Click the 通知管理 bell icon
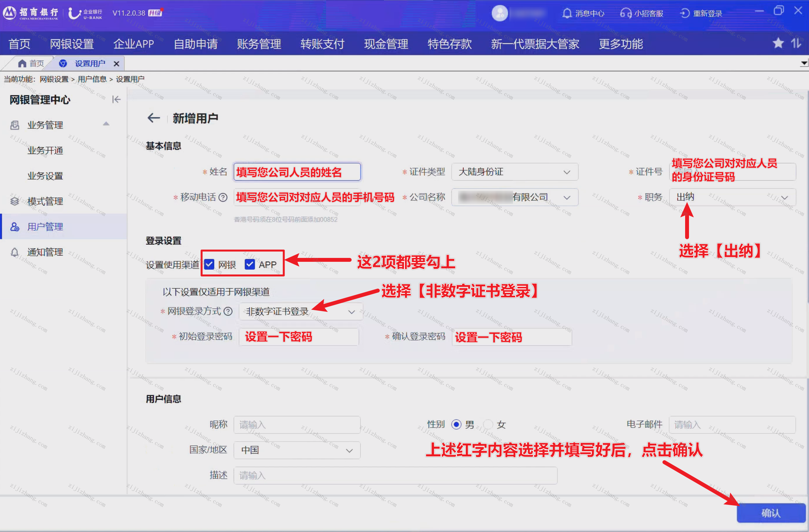Image resolution: width=809 pixels, height=532 pixels. [x=15, y=252]
